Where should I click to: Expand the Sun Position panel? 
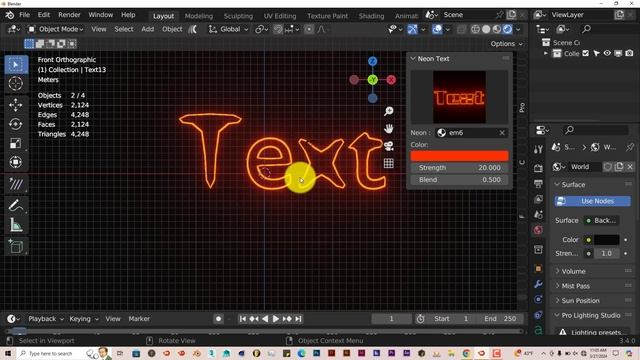(x=557, y=300)
